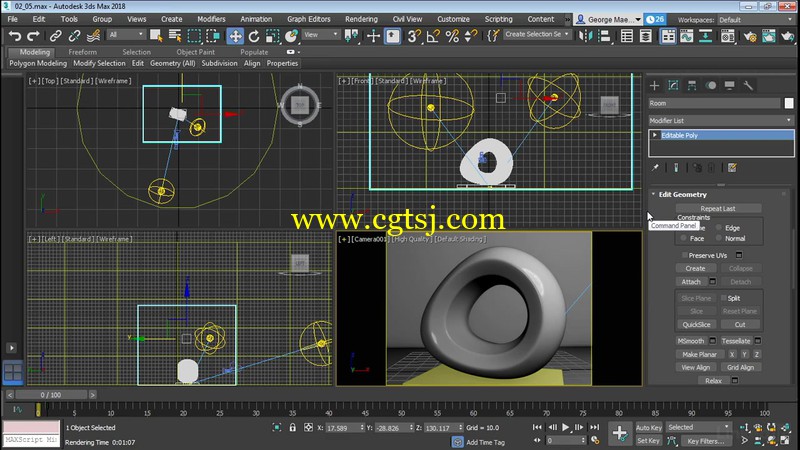
Task: Click the MSmooth button
Action: click(x=691, y=341)
